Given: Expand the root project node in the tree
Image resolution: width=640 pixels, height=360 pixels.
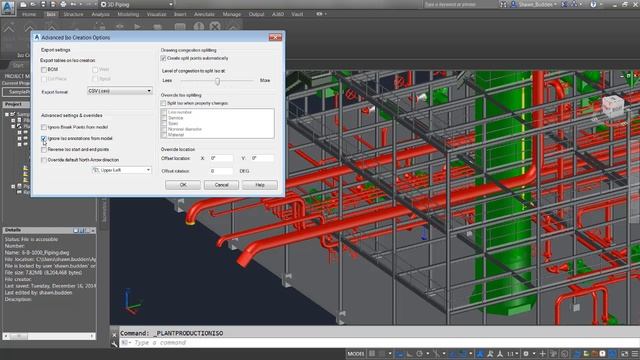Looking at the screenshot, I should pos(7,115).
